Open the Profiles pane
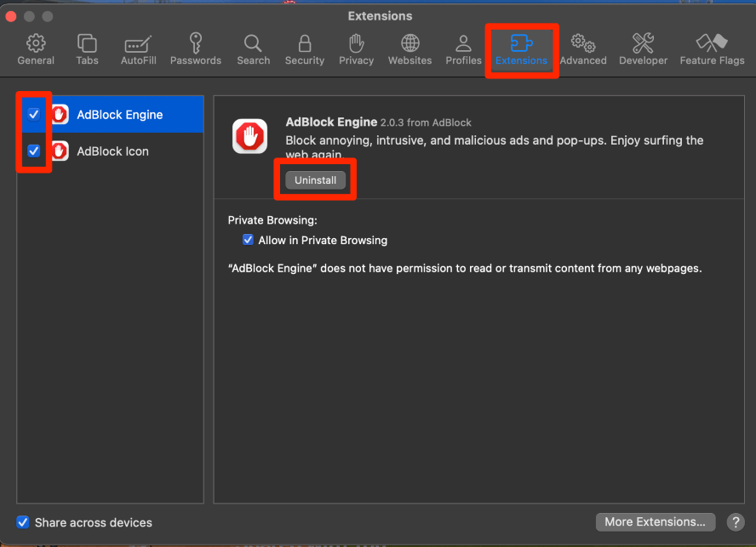Screen dimensions: 756x547 (463, 49)
